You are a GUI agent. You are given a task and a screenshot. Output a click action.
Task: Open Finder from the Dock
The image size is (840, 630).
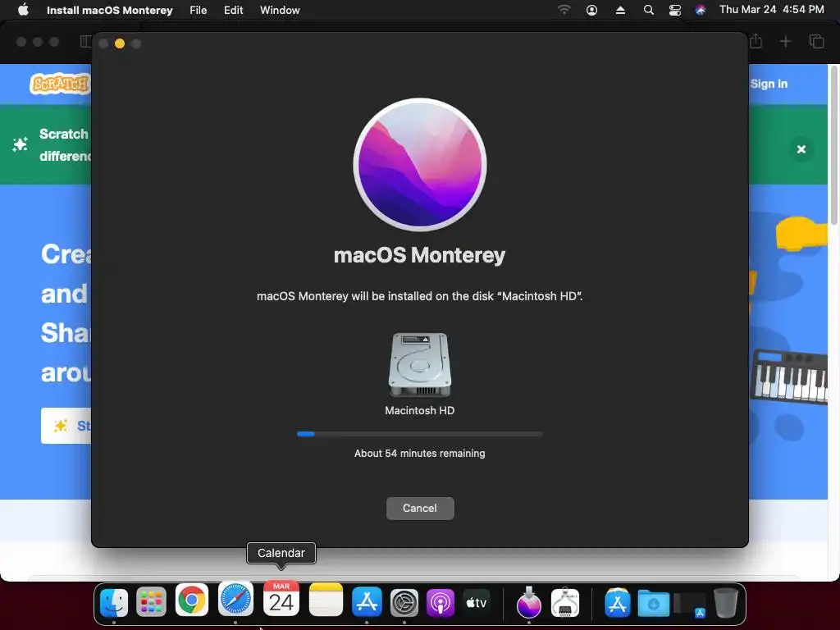coord(114,603)
